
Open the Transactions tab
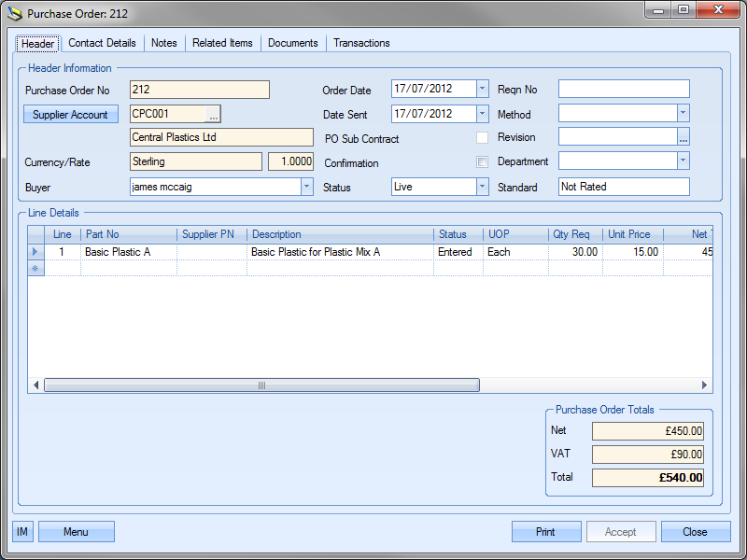(361, 43)
